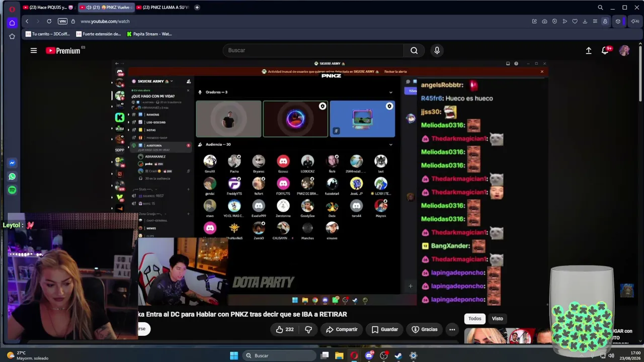Open more video actions ellipsis
Image resolution: width=644 pixels, height=362 pixels.
point(452,329)
